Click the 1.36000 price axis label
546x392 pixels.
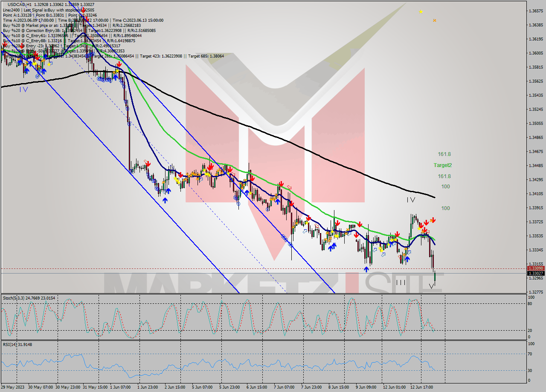click(x=535, y=53)
